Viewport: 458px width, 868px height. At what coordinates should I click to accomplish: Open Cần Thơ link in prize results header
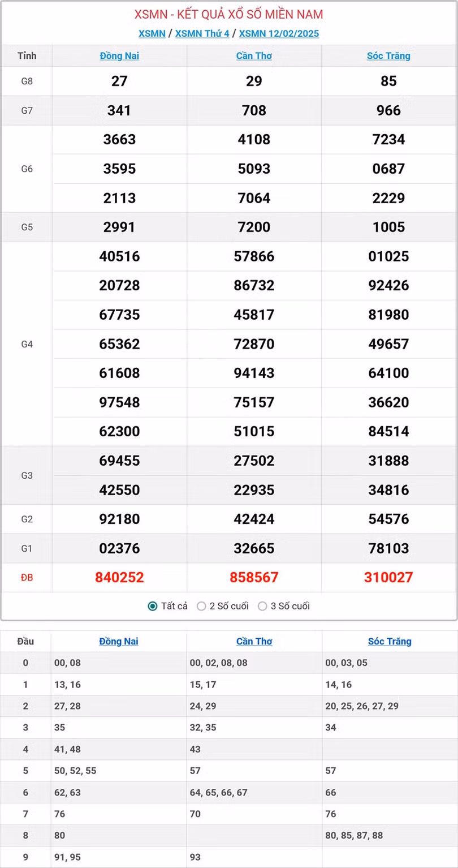[254, 55]
